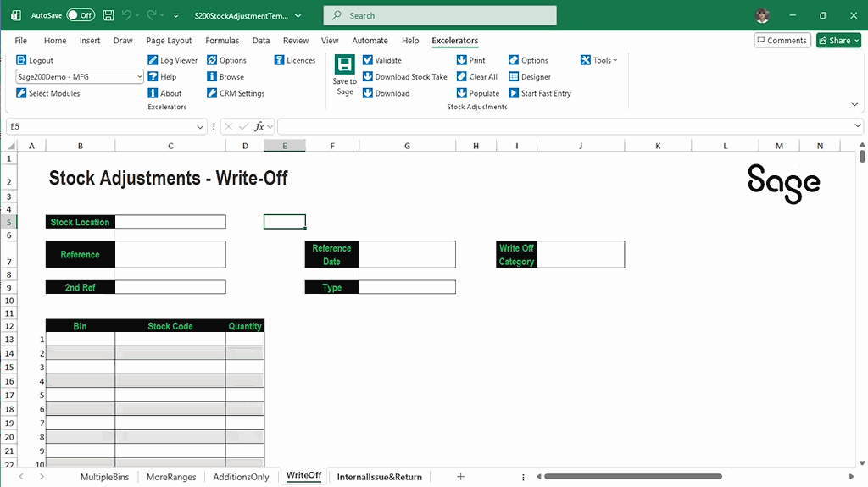Switch to the Insert ribbon tab
The width and height of the screenshot is (868, 487).
pyautogui.click(x=90, y=41)
